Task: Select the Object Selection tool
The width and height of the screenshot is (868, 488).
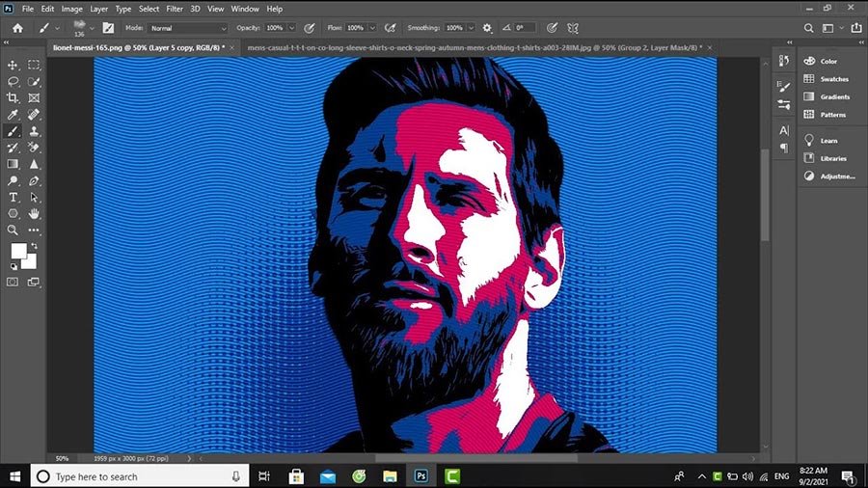Action: pyautogui.click(x=34, y=81)
